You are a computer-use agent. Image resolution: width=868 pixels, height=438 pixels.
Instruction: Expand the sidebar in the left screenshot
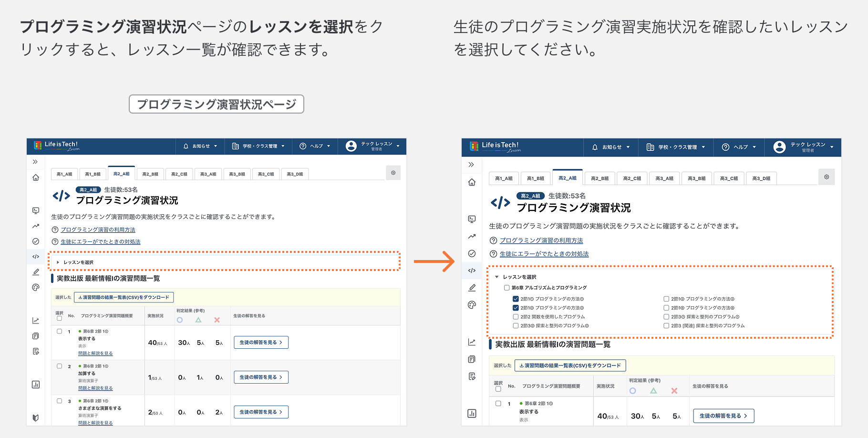coord(35,162)
